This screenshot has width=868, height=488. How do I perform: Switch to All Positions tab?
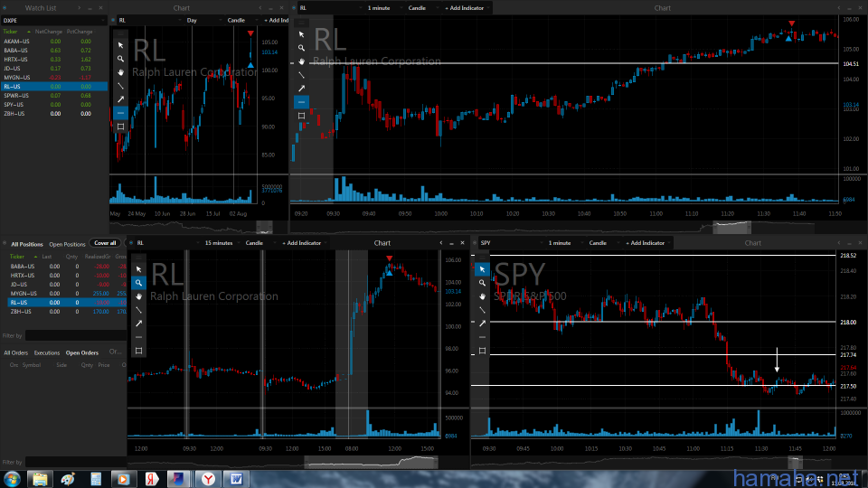[x=26, y=244]
